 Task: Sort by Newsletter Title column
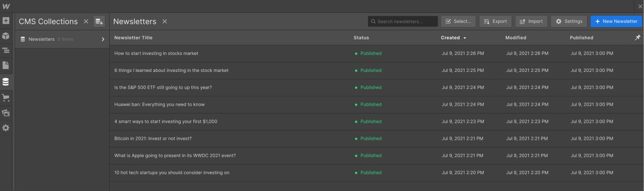click(133, 38)
